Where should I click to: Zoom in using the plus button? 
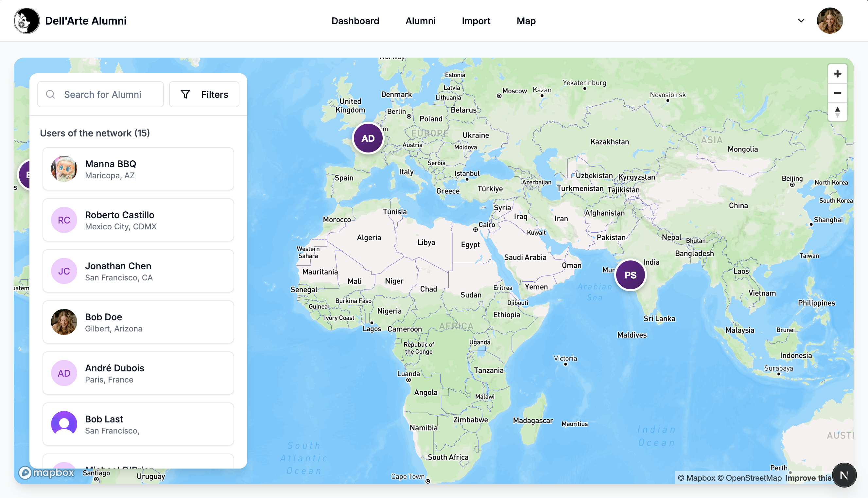[x=838, y=73]
